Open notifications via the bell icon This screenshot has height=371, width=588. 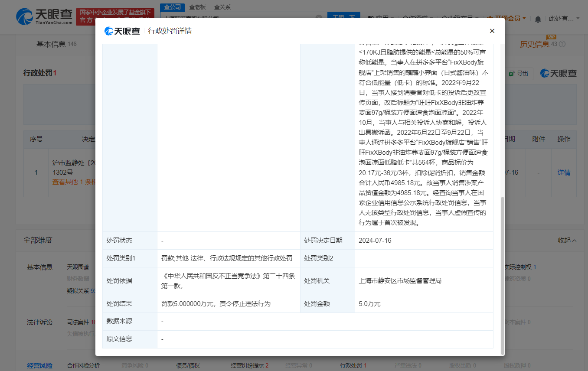[x=538, y=18]
